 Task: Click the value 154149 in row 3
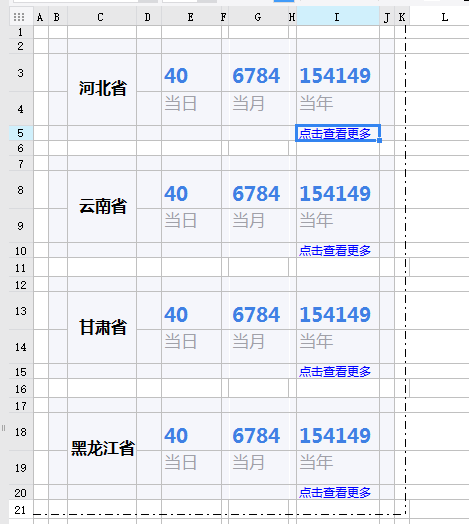(x=335, y=76)
